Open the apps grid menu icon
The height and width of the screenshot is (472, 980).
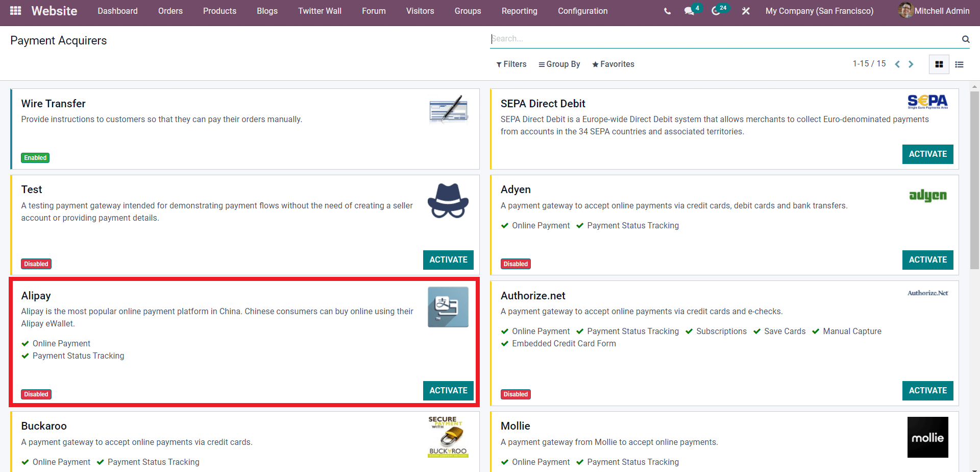click(15, 11)
